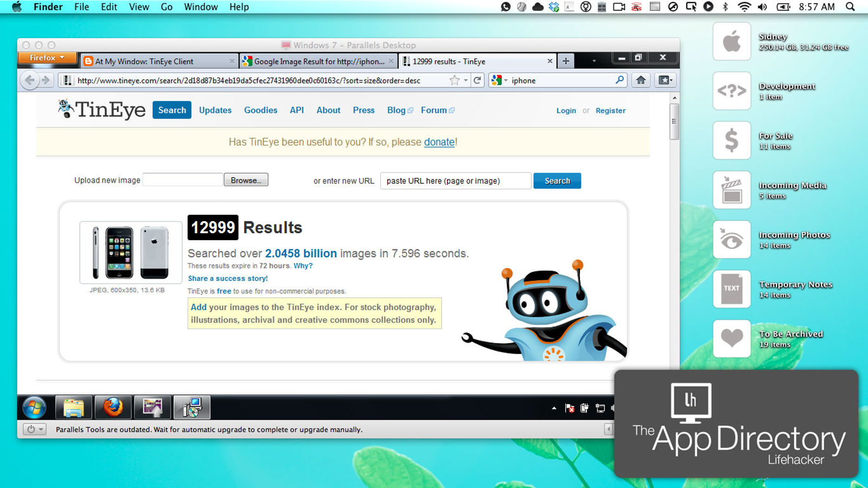Click the Bluetooth menu bar icon

(725, 7)
